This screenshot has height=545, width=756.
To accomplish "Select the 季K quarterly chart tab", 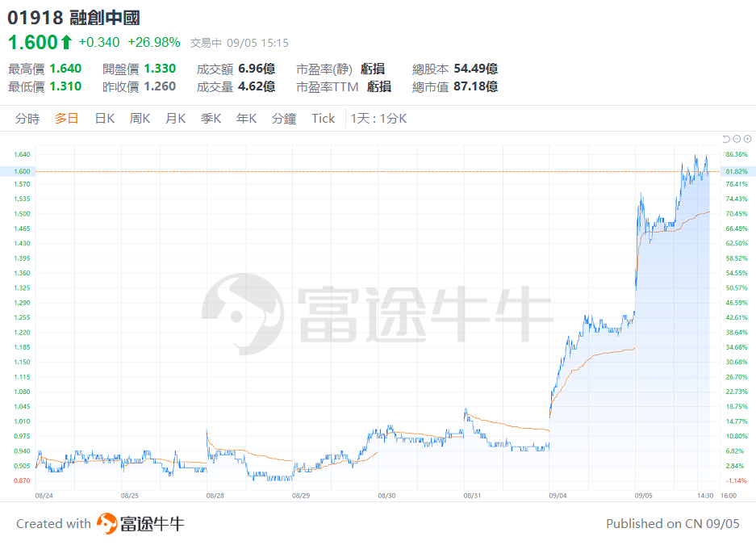I will click(x=211, y=119).
